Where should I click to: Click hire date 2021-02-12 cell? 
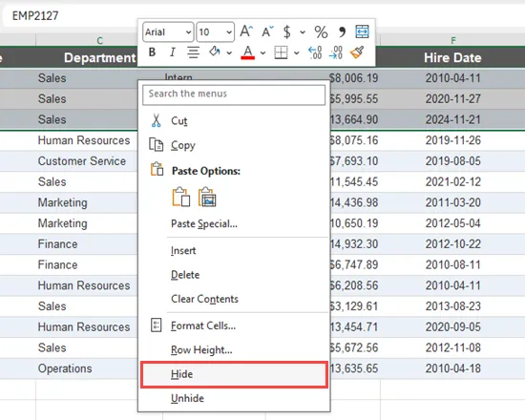[453, 182]
